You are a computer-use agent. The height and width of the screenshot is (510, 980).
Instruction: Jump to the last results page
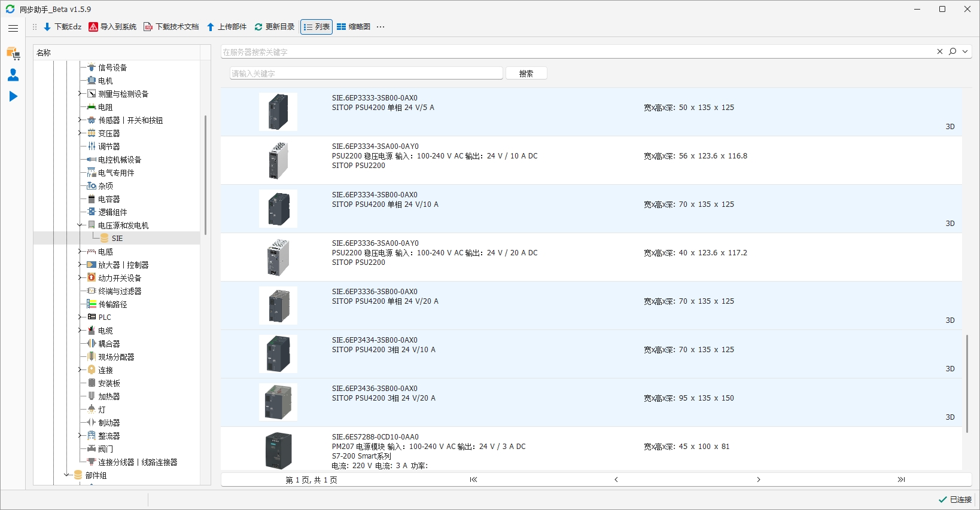point(901,480)
